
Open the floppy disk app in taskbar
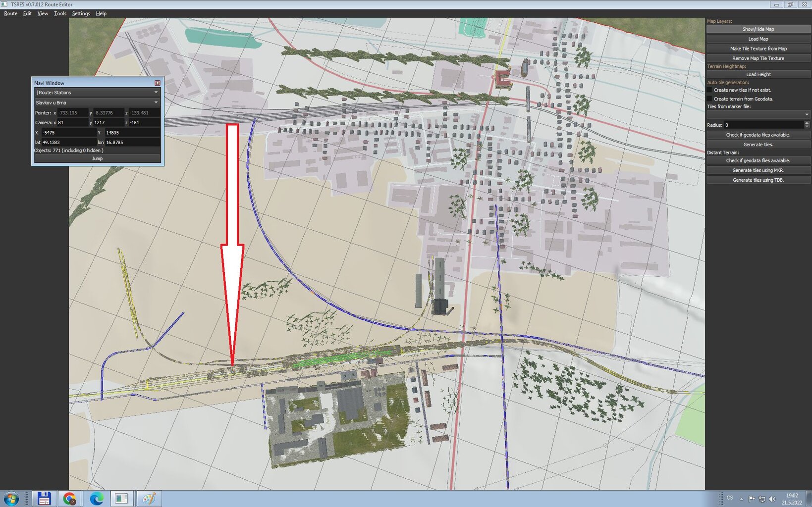click(44, 499)
